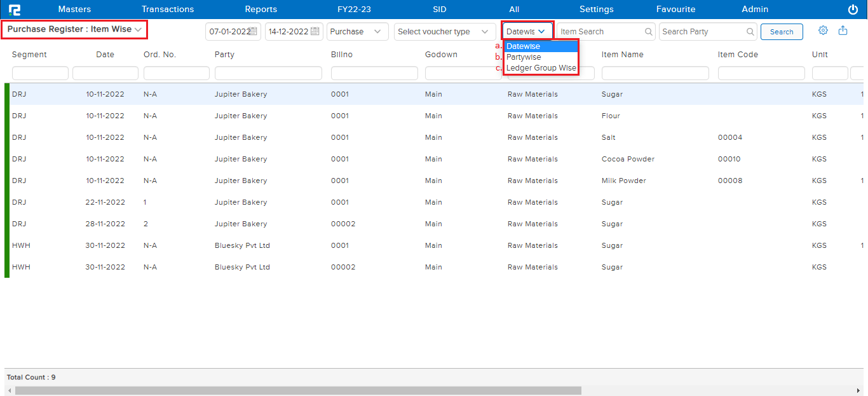Open the from-date calendar icon
868x396 pixels.
point(254,32)
